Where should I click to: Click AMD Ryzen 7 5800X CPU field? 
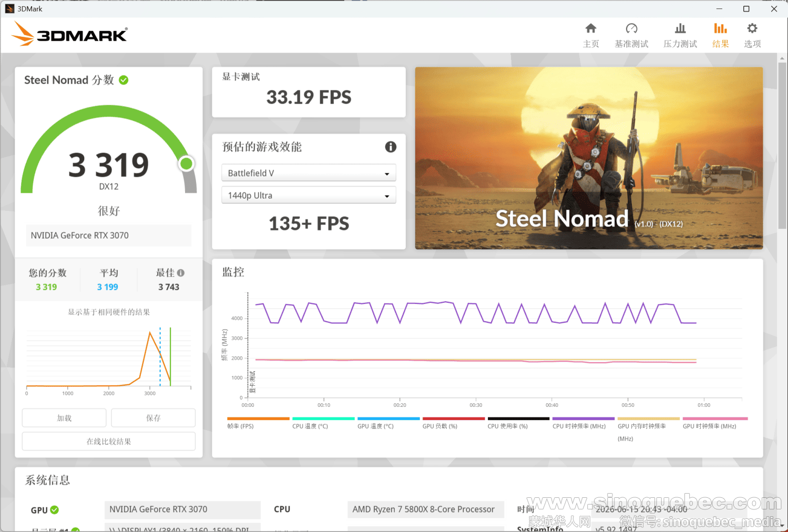point(425,509)
